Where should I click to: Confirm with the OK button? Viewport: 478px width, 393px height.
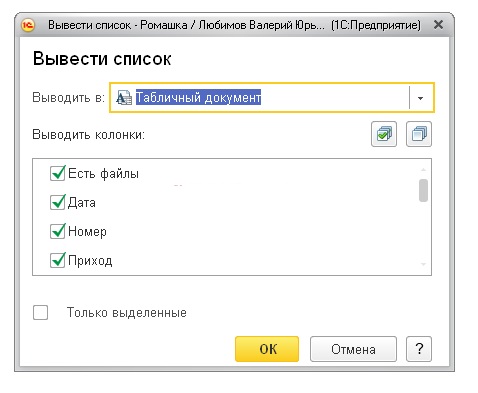tap(267, 349)
